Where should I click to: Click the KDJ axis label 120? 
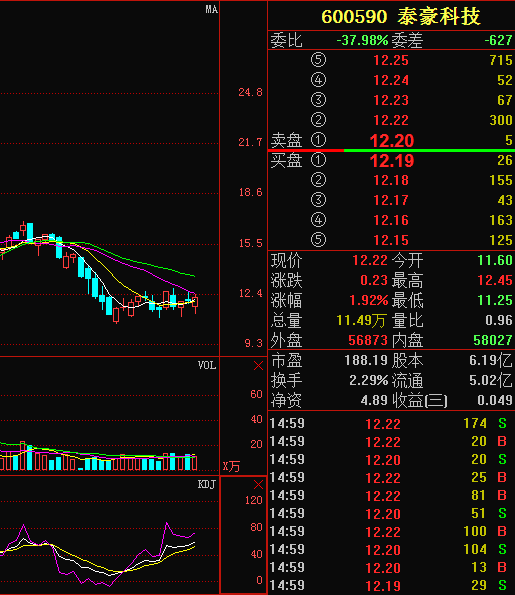(254, 500)
